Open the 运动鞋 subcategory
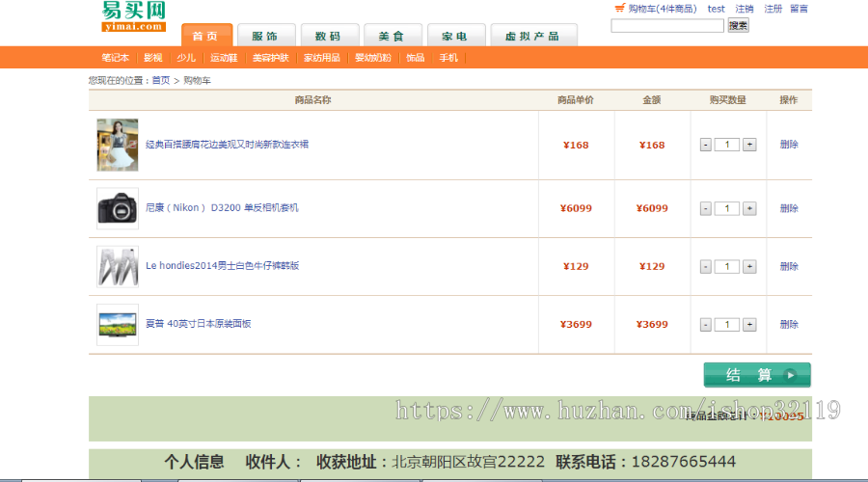 224,58
